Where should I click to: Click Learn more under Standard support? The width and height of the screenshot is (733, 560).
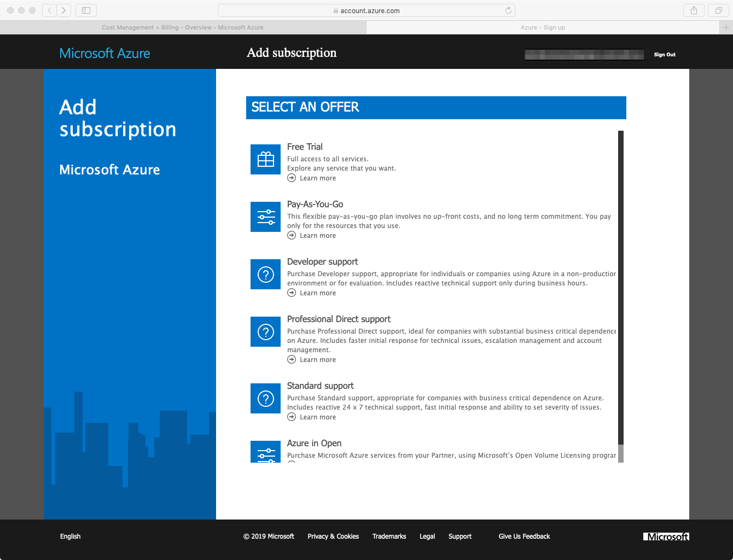(x=318, y=417)
